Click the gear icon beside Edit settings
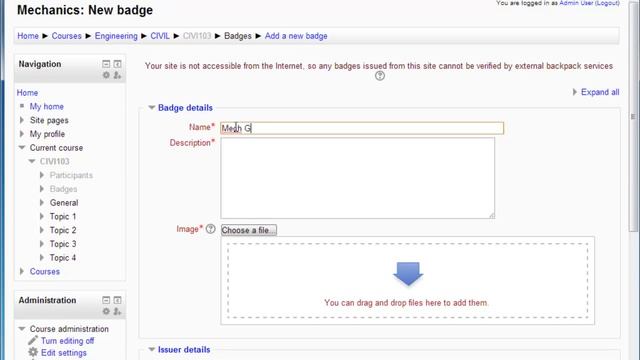Viewport: 640px width, 360px height. point(33,352)
